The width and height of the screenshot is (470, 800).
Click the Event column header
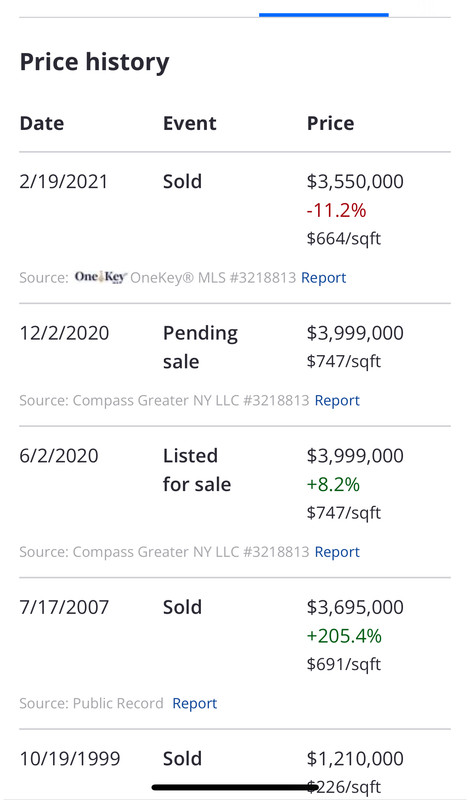(190, 123)
